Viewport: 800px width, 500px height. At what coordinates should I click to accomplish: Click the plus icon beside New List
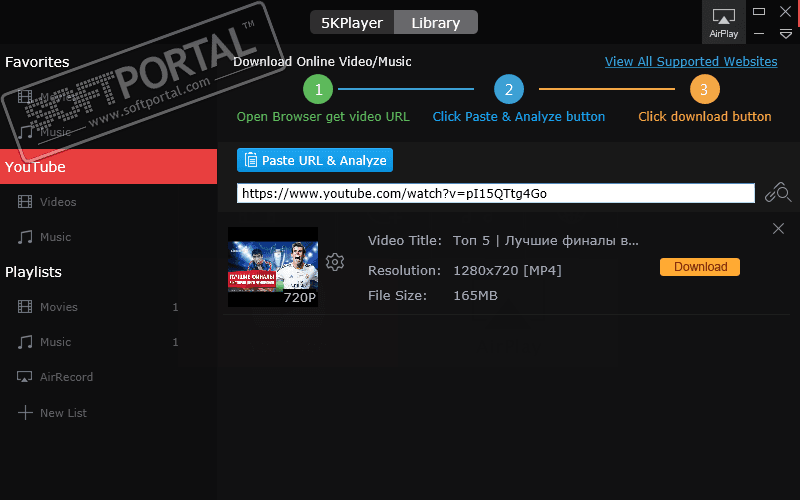pyautogui.click(x=25, y=413)
